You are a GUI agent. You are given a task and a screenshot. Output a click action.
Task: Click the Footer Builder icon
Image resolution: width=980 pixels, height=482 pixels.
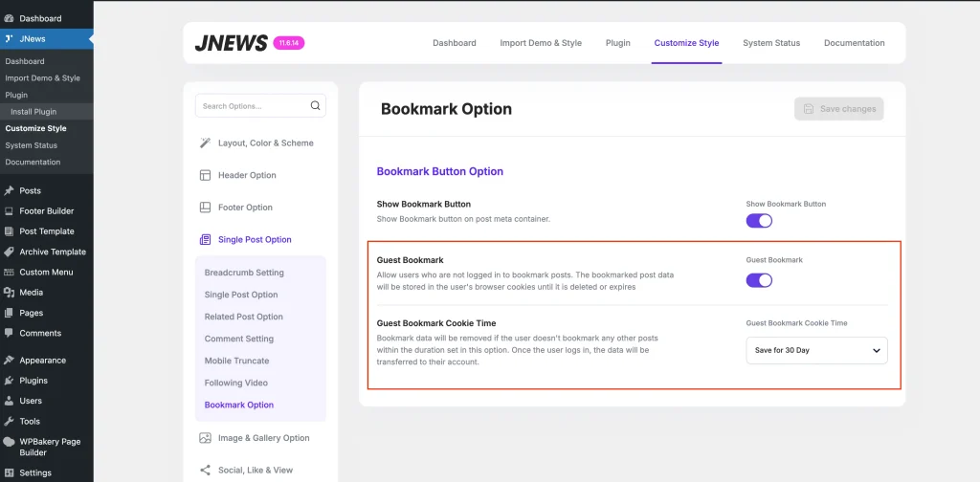9,211
